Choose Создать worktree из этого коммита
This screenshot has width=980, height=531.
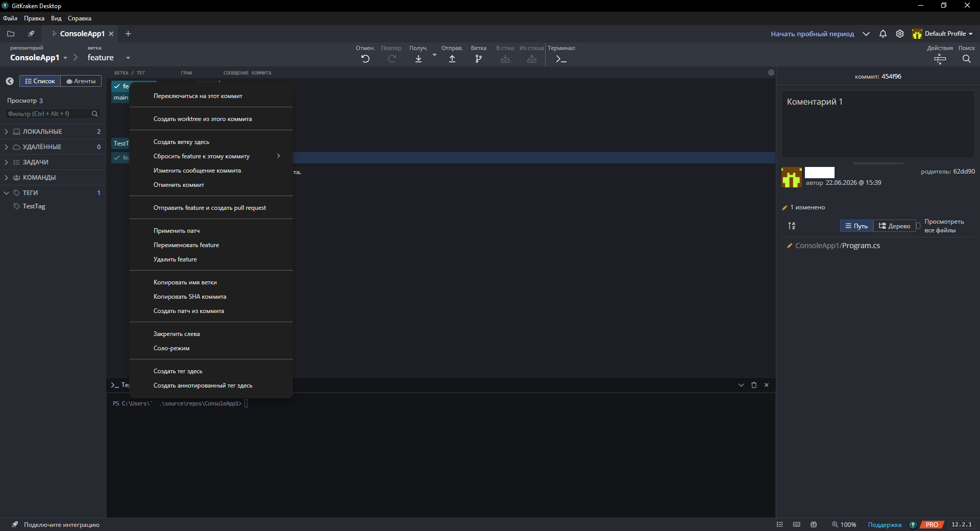click(x=211, y=119)
